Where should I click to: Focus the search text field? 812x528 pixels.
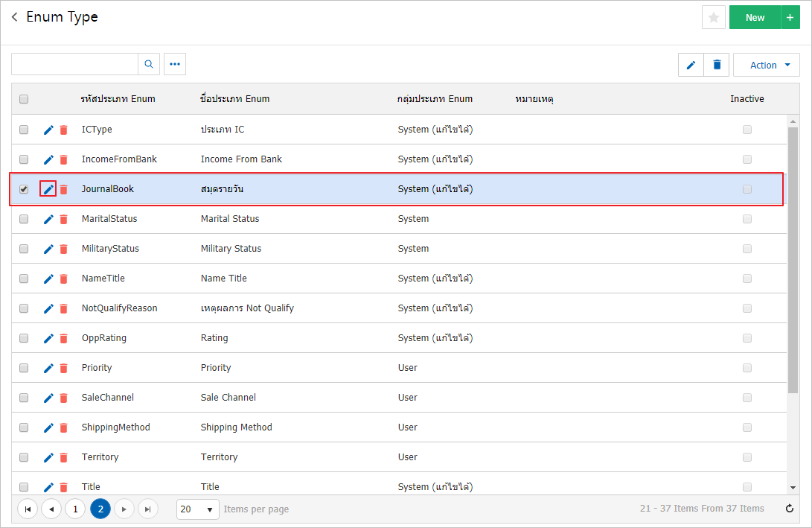(x=75, y=64)
